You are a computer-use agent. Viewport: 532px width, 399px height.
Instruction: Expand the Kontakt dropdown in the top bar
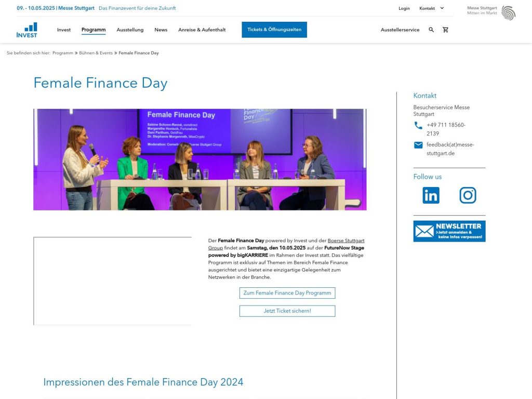[x=430, y=8]
